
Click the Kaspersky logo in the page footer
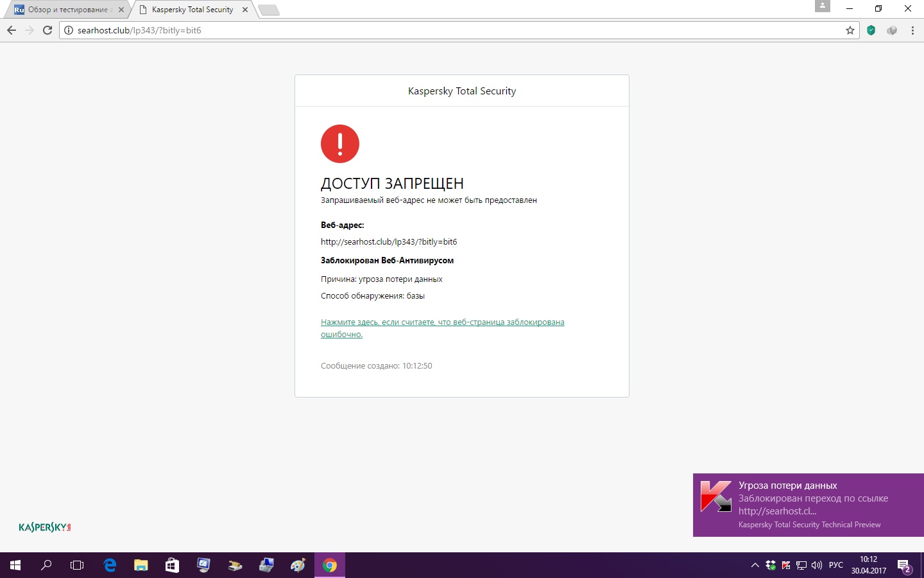coord(45,527)
